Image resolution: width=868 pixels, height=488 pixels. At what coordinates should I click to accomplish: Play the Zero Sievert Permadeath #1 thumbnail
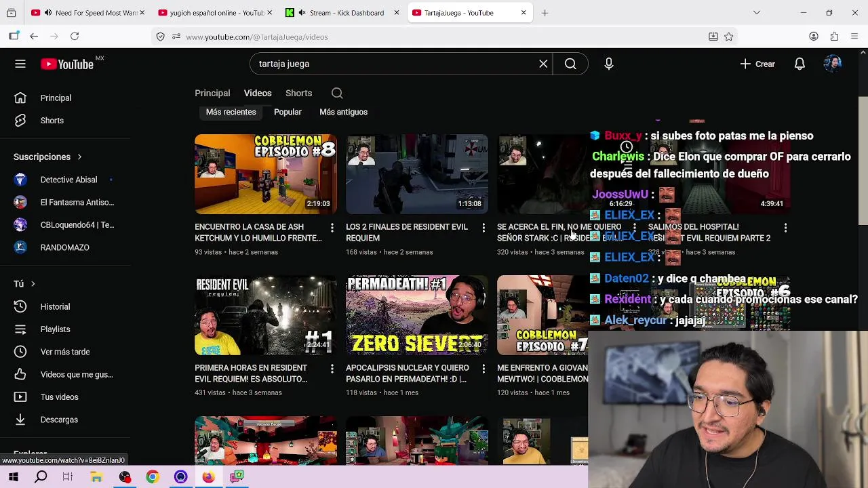pos(417,315)
